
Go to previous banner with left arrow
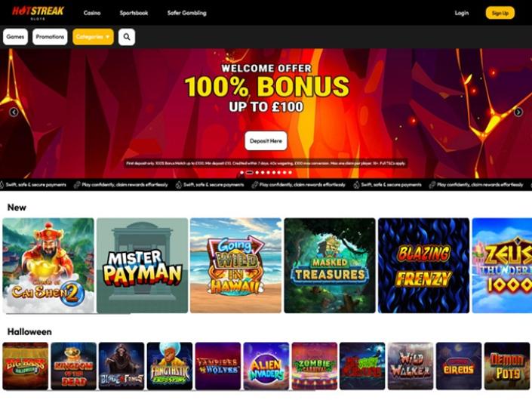click(14, 112)
